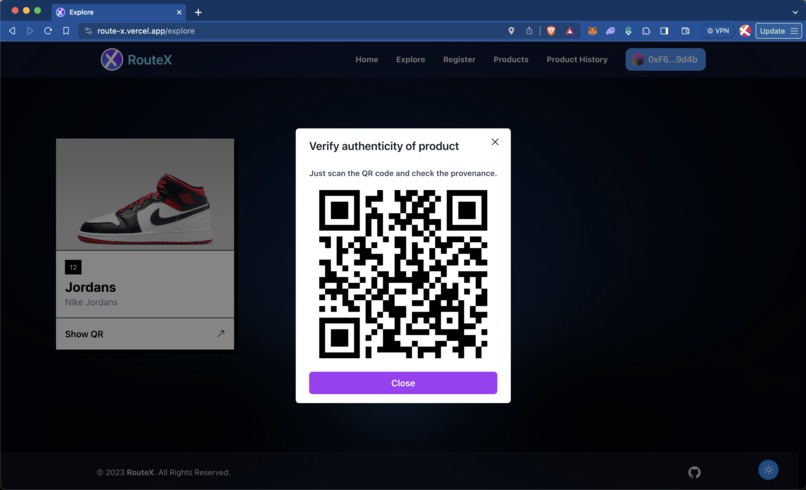Open the Brave Shields lion icon
Image resolution: width=806 pixels, height=490 pixels.
pos(551,31)
